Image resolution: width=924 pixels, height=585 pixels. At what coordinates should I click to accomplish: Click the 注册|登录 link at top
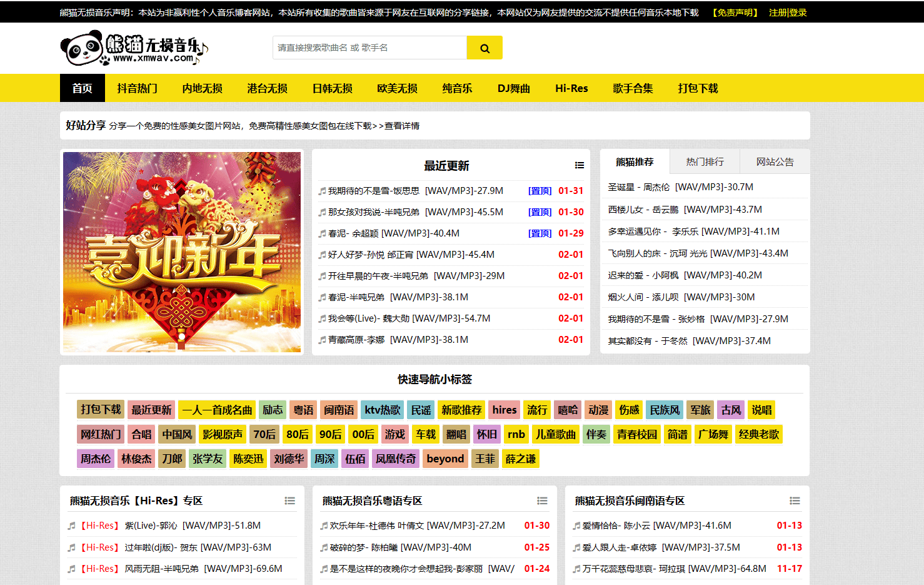788,13
